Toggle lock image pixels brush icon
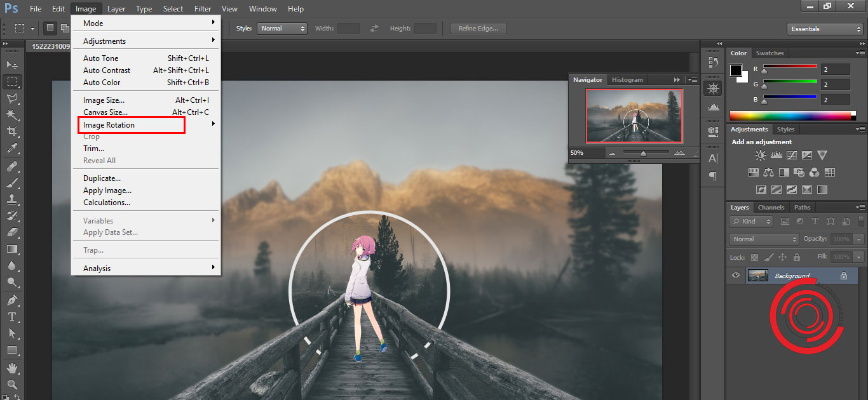This screenshot has width=868, height=400. point(768,257)
